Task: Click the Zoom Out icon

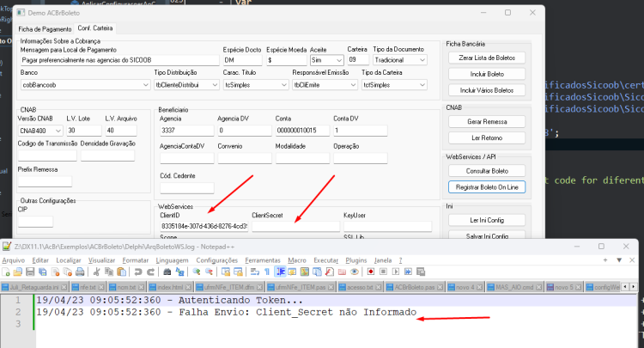Action: (x=209, y=272)
